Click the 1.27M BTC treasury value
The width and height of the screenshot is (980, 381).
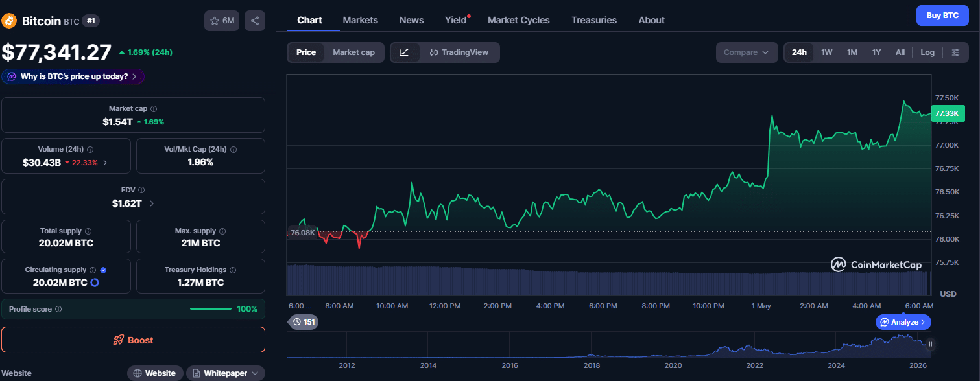(x=200, y=283)
